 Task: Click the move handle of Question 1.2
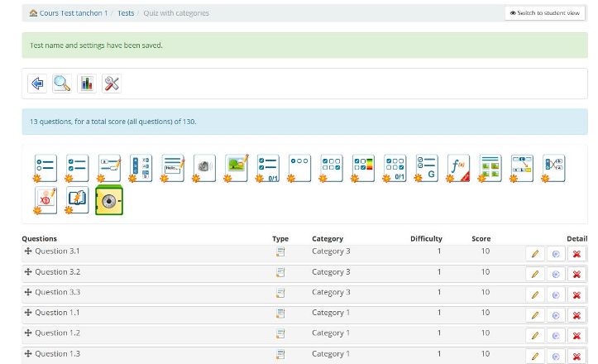pos(28,333)
